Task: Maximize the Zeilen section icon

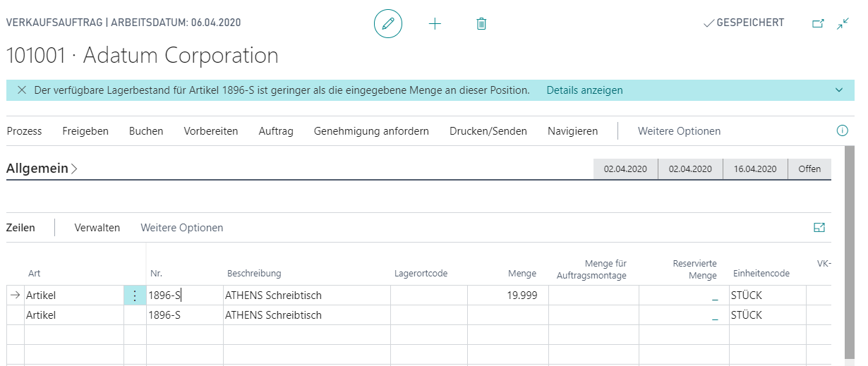Action: pyautogui.click(x=819, y=228)
